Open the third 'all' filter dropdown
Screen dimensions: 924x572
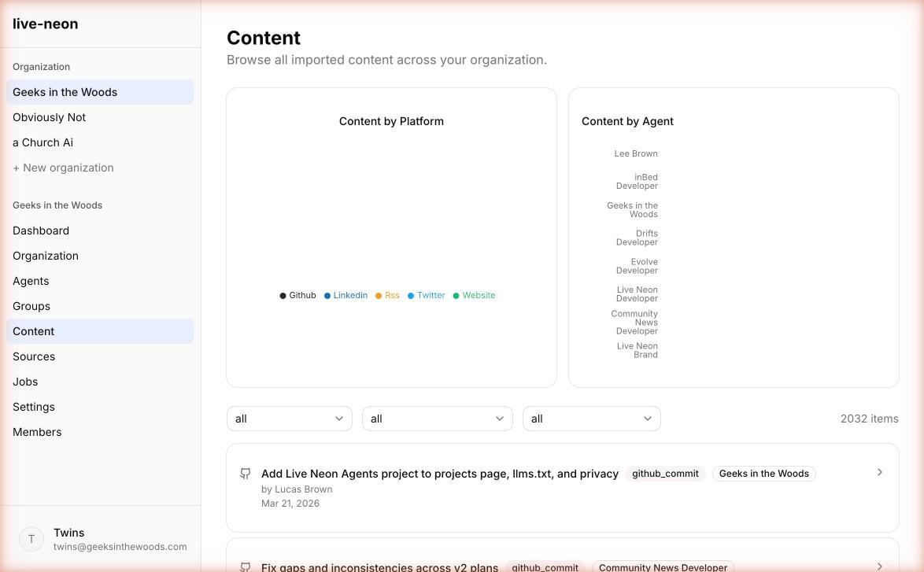(x=591, y=419)
